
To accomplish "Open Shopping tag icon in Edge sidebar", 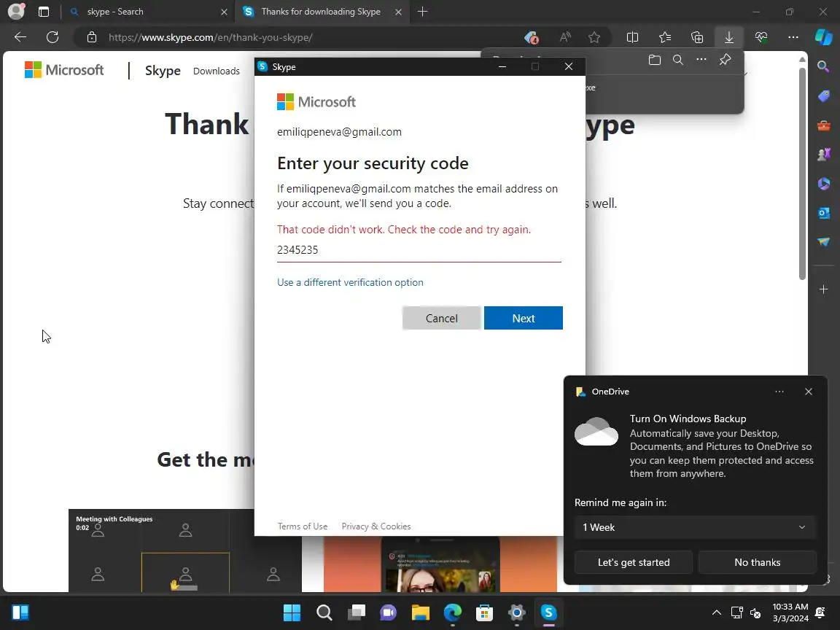I will pos(823,96).
